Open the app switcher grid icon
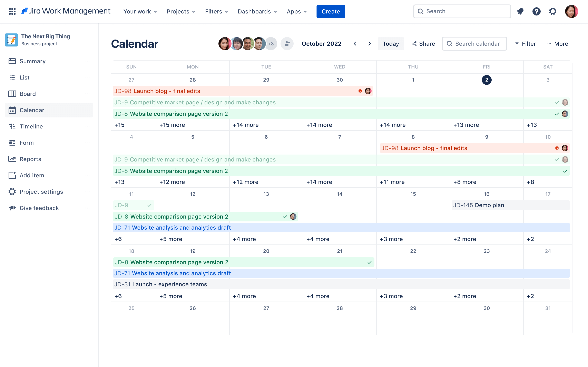The image size is (588, 367). 12,11
